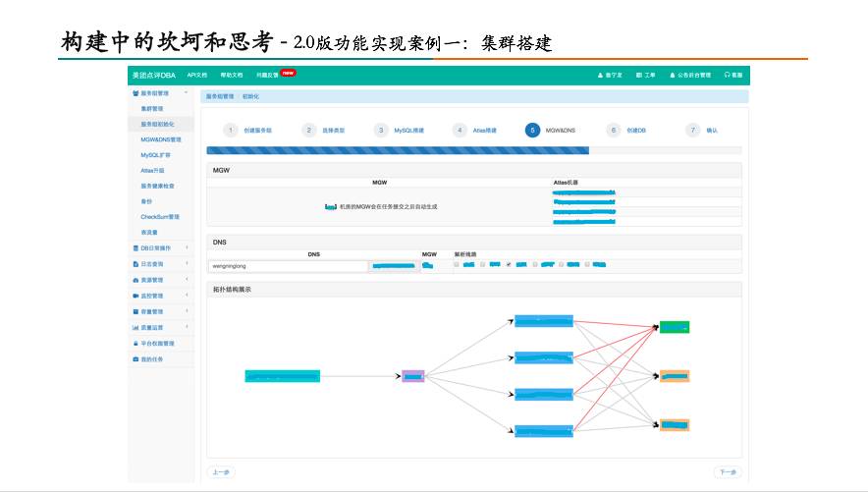Viewport: 868px width, 492px height.
Task: Click the cyan DNS topology node
Action: pyautogui.click(x=283, y=376)
